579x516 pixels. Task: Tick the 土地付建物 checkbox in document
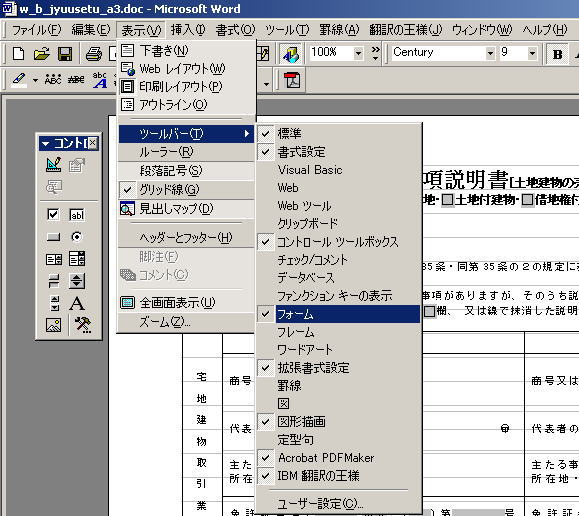pyautogui.click(x=448, y=200)
